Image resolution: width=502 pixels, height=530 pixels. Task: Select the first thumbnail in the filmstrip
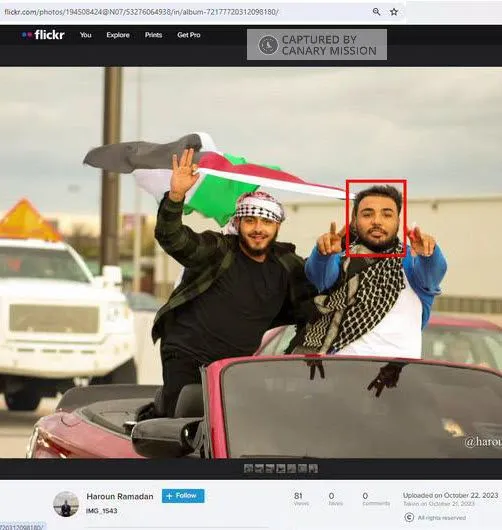point(248,468)
